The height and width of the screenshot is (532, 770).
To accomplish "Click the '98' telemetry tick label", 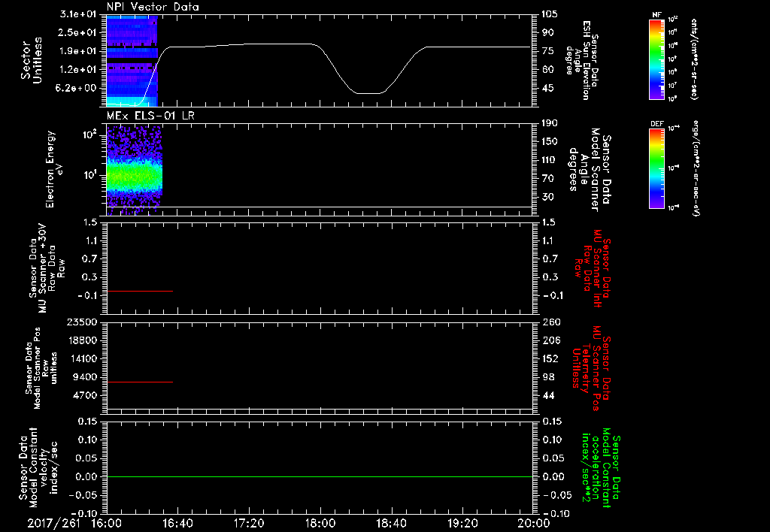I will pyautogui.click(x=548, y=377).
